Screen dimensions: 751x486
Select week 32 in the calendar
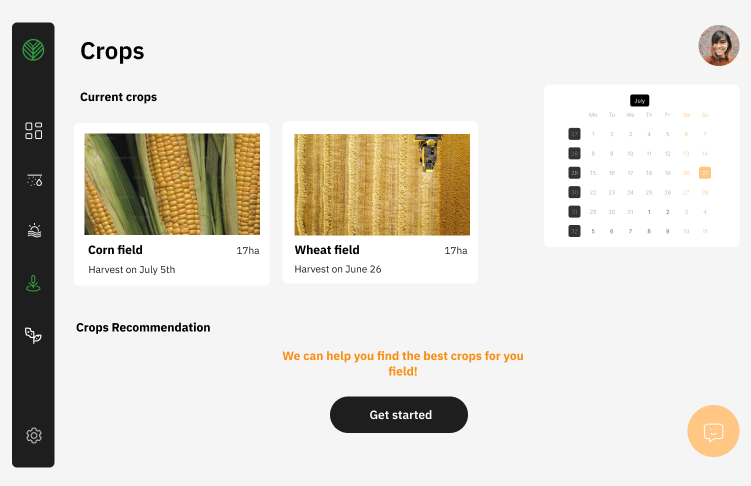pos(574,231)
